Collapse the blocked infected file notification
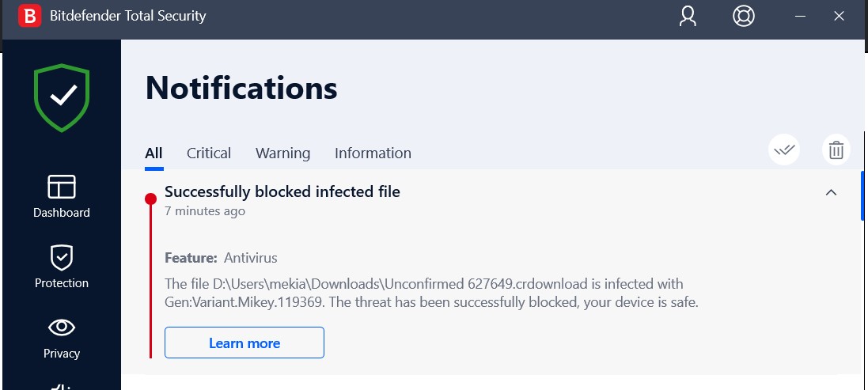The image size is (868, 390). pyautogui.click(x=831, y=192)
